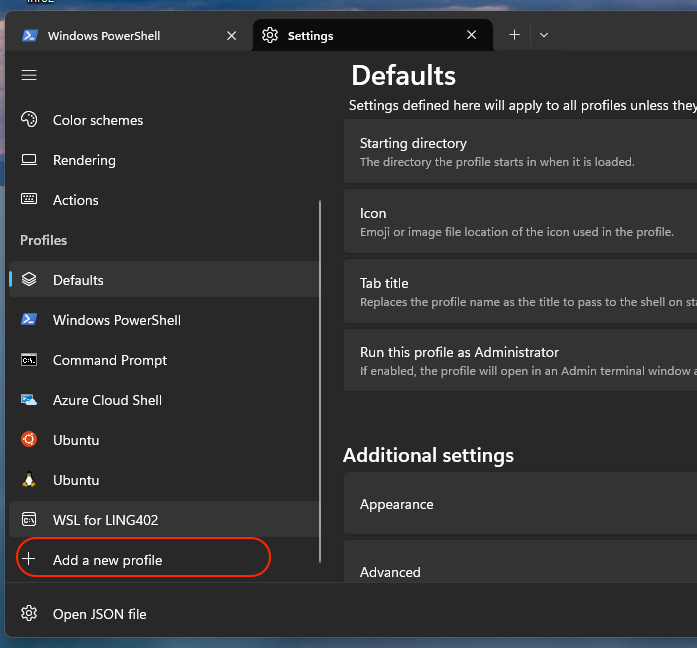Click the Color schemes palette icon
Image resolution: width=697 pixels, height=648 pixels.
[x=29, y=120]
